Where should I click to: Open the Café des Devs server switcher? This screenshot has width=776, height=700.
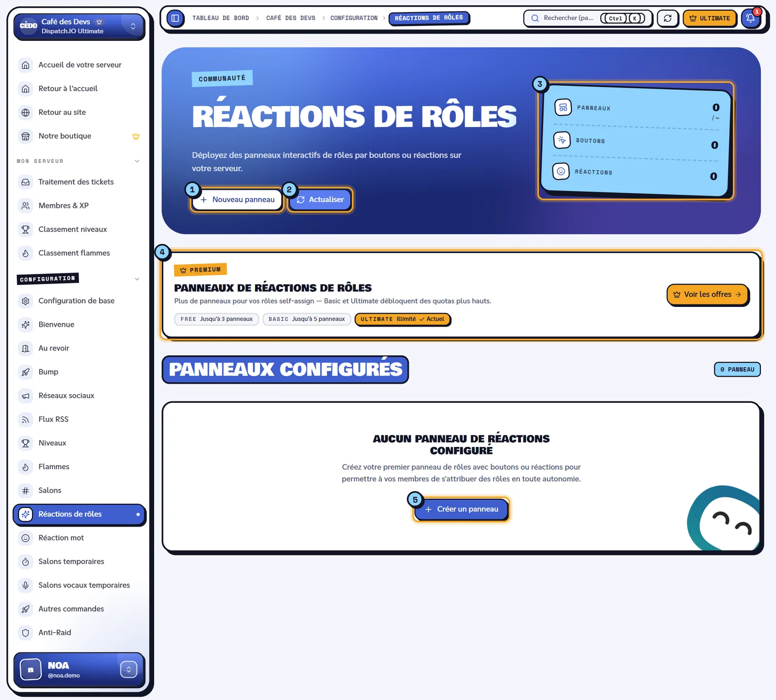pos(79,26)
